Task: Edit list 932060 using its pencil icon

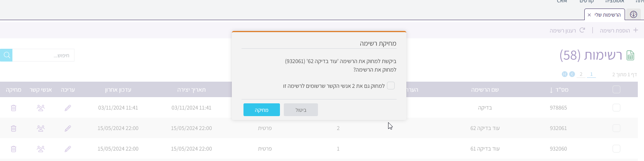Action: 68,149
